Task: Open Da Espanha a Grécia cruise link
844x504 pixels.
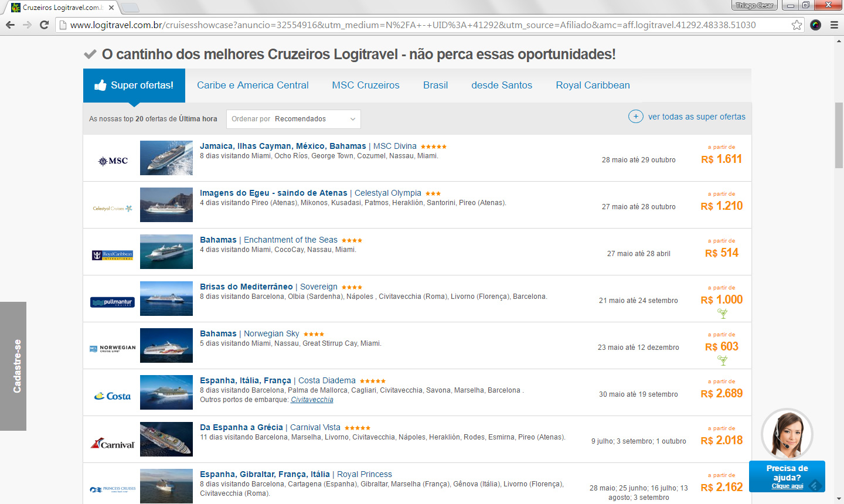Action: (241, 427)
